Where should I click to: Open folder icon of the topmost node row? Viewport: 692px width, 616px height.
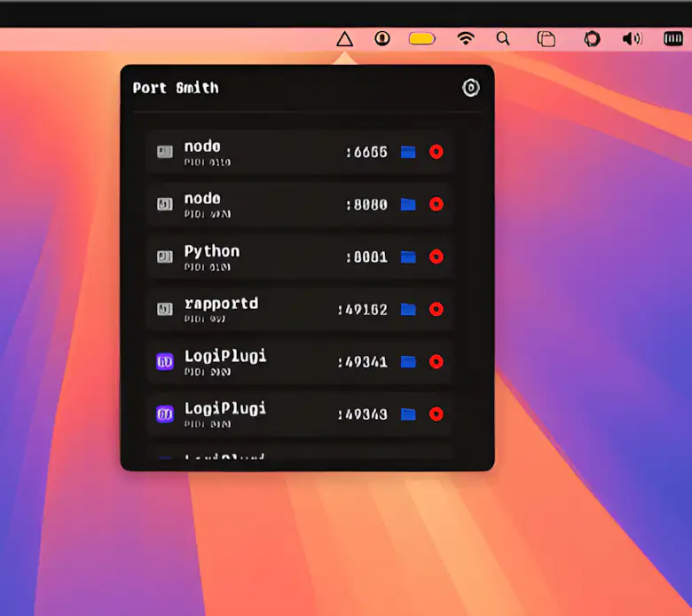(408, 152)
